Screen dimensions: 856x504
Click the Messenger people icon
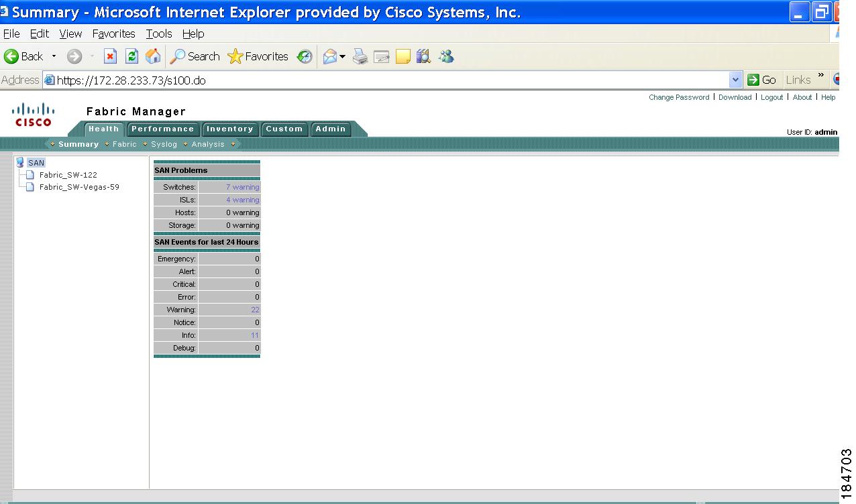point(447,57)
